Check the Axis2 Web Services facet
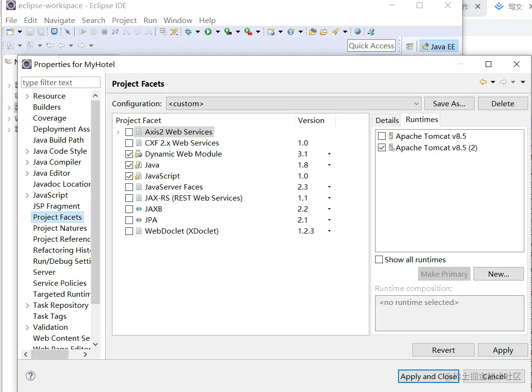This screenshot has height=392, width=532. 129,132
